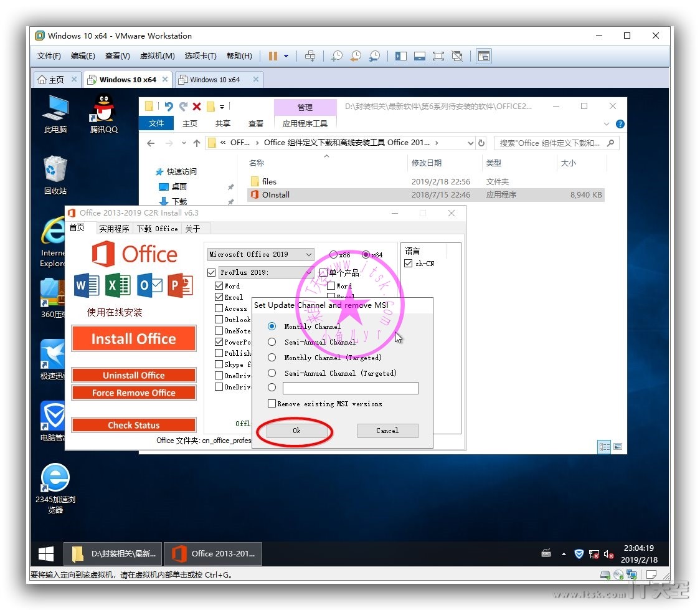Open the 实用程序 tab in OInstall
Viewport: 700px width, 610px height.
click(114, 229)
